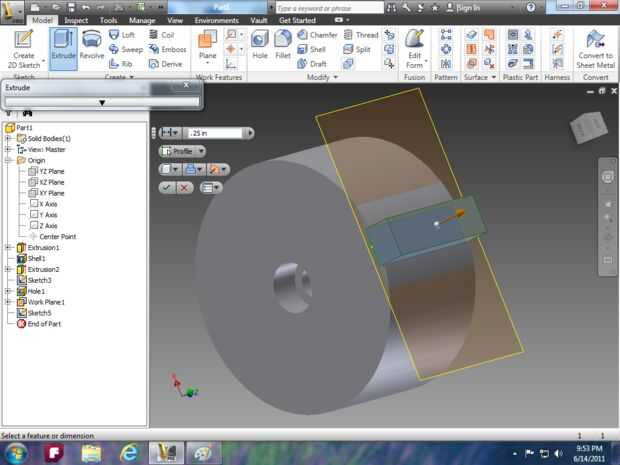Pick the Coil tool

[161, 35]
